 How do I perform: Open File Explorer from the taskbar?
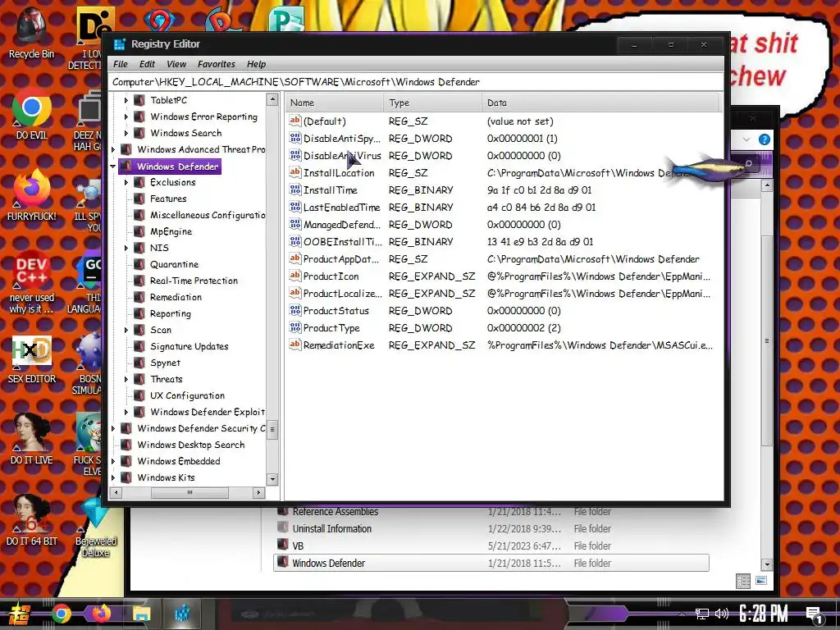click(x=141, y=614)
